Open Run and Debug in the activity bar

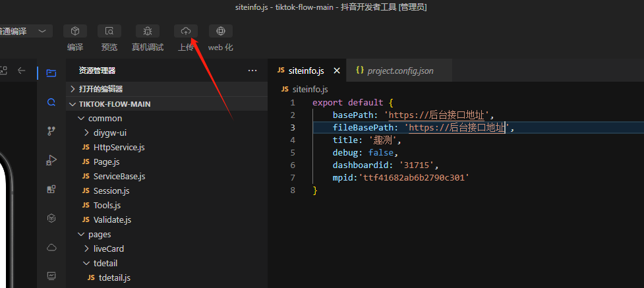51,160
